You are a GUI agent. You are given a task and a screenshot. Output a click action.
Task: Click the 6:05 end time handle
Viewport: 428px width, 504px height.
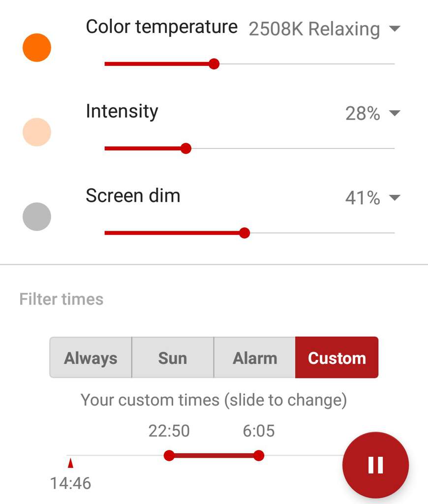(x=259, y=455)
